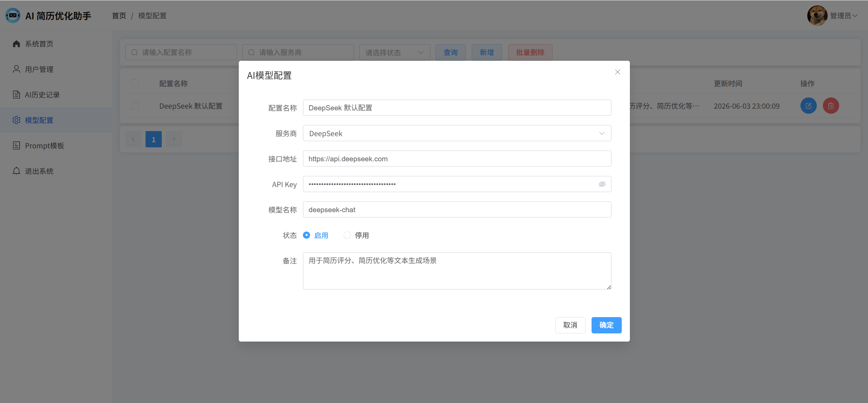Open the 请选择状态 filter dropdown
Screen dimensions: 868x403
point(394,52)
